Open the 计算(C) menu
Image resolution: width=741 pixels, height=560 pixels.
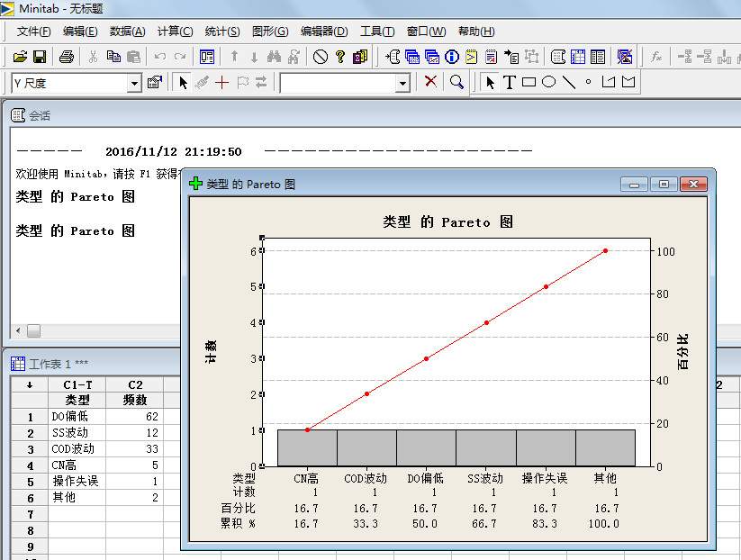pyautogui.click(x=176, y=32)
